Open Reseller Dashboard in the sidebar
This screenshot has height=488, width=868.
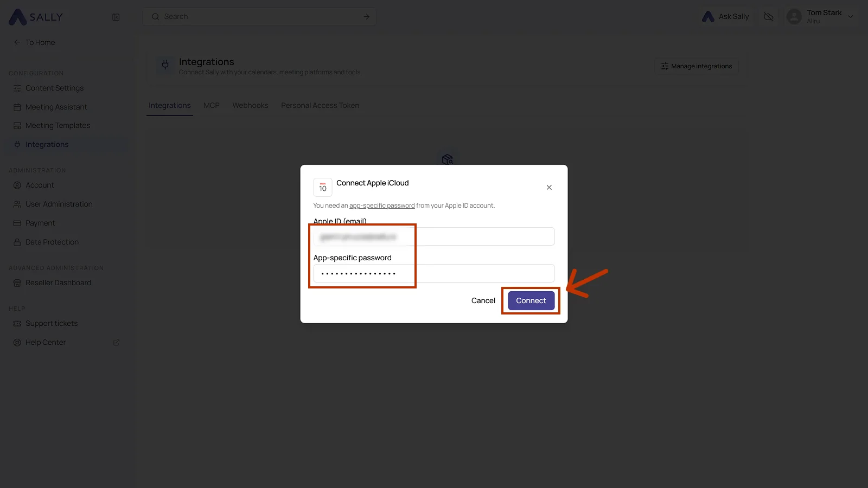[58, 282]
